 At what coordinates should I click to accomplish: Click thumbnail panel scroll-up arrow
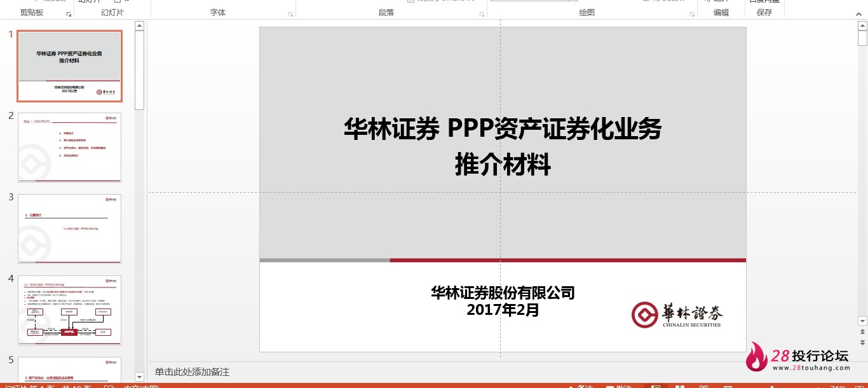click(140, 25)
